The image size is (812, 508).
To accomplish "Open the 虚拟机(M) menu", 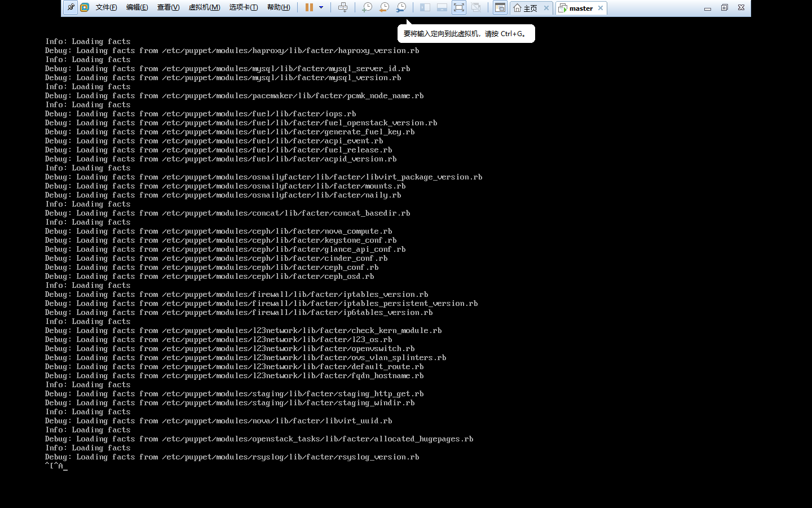I will (x=204, y=7).
